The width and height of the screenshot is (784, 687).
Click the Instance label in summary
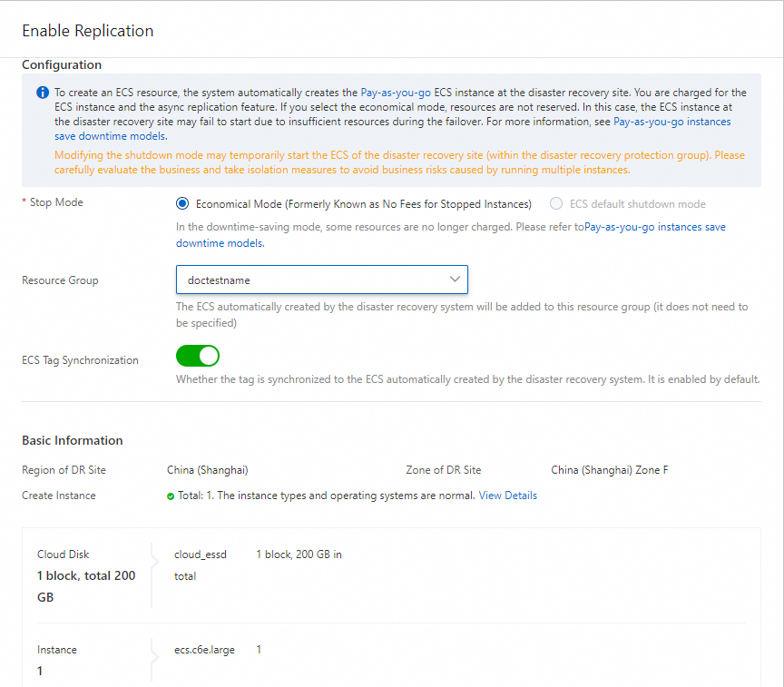click(57, 650)
